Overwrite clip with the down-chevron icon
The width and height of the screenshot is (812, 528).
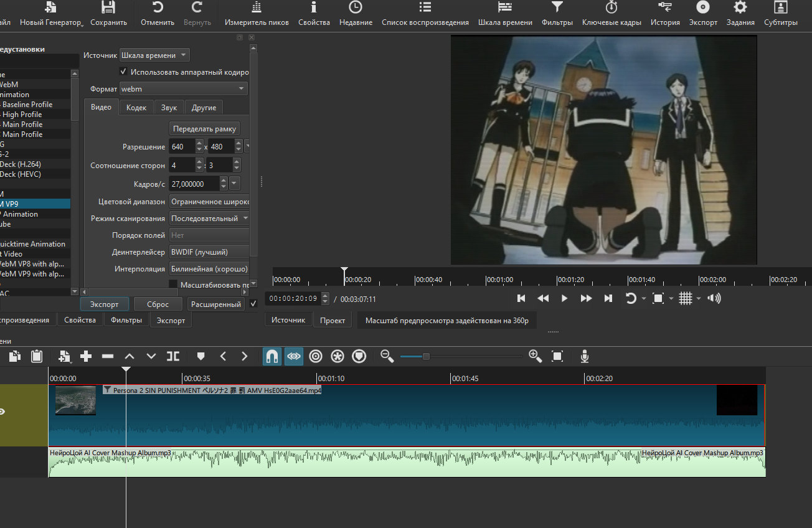[x=151, y=356]
